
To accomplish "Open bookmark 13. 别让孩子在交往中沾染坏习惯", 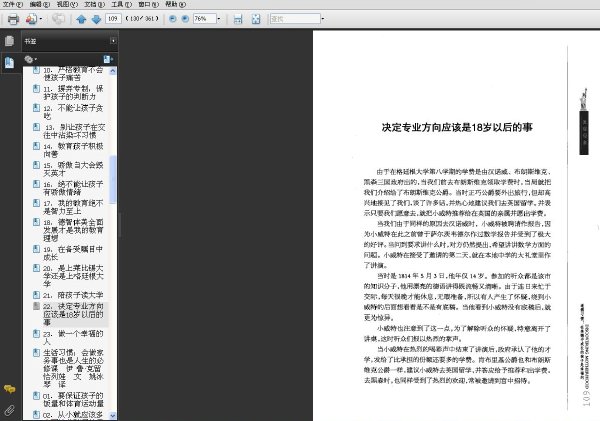I will tap(74, 131).
